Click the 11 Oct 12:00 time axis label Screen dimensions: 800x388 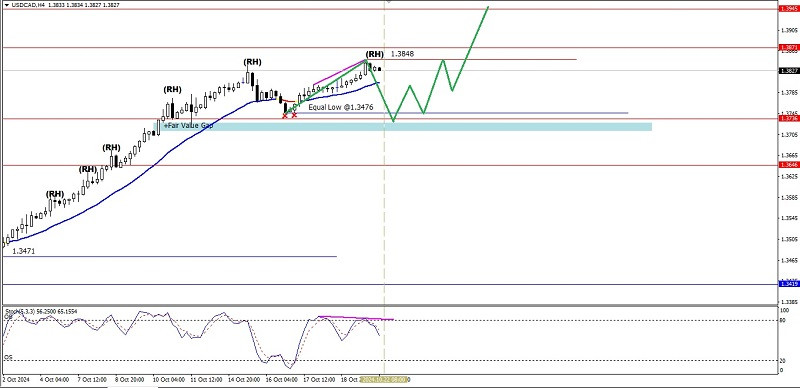(206, 380)
